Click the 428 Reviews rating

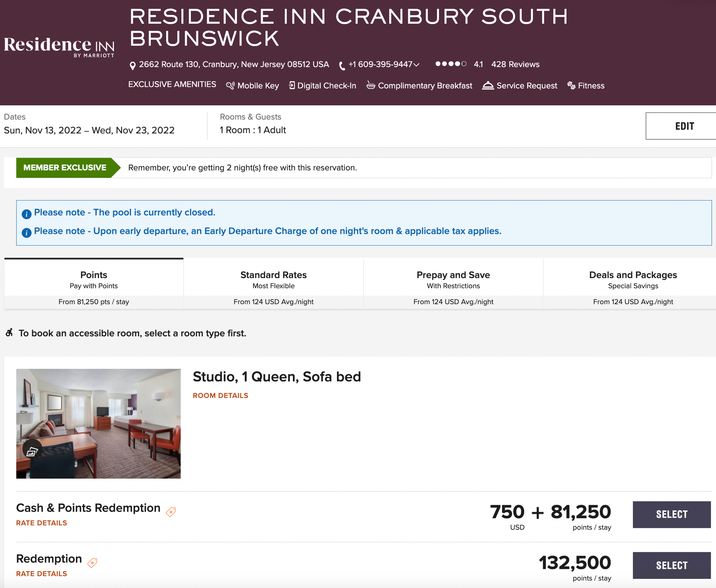515,64
